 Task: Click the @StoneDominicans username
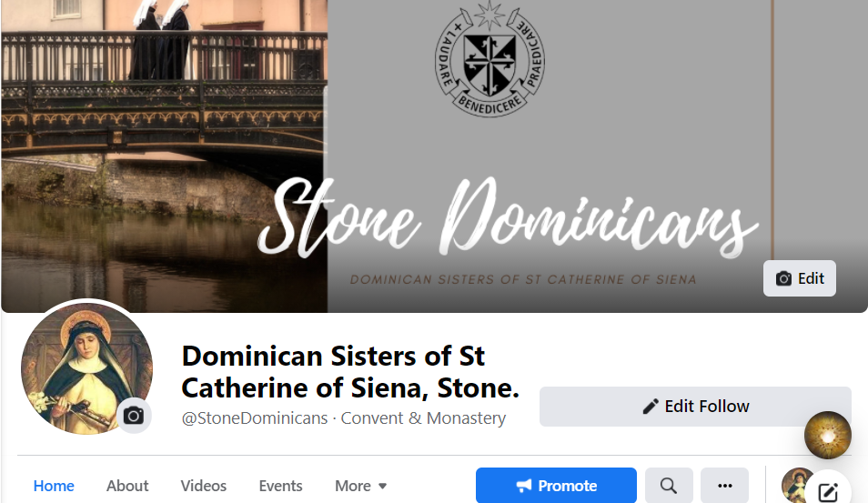click(x=254, y=418)
